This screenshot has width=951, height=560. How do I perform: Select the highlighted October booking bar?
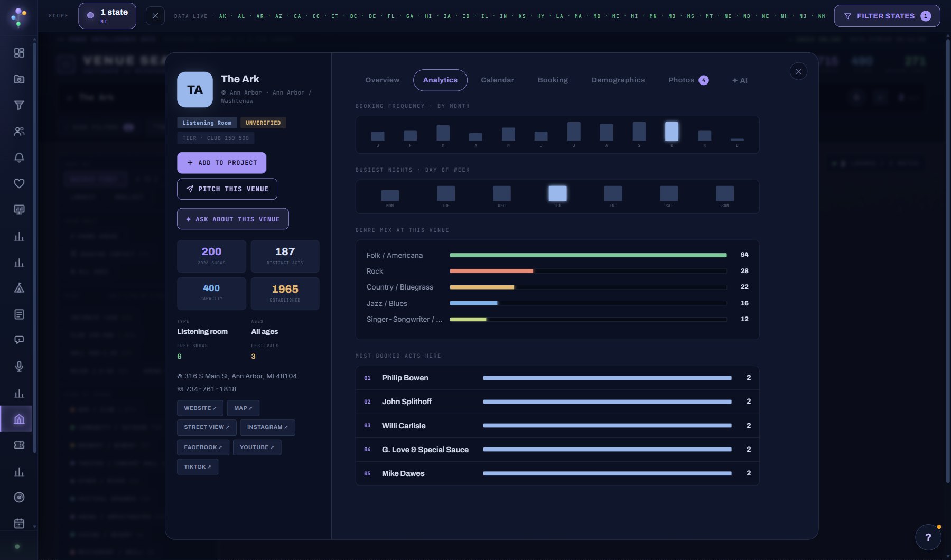(672, 131)
